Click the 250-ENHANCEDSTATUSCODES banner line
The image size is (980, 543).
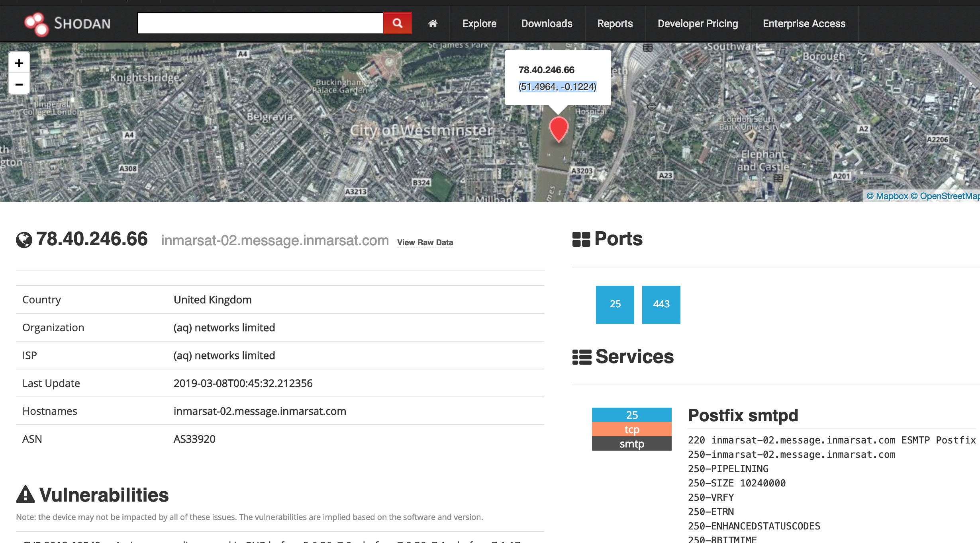pyautogui.click(x=754, y=526)
